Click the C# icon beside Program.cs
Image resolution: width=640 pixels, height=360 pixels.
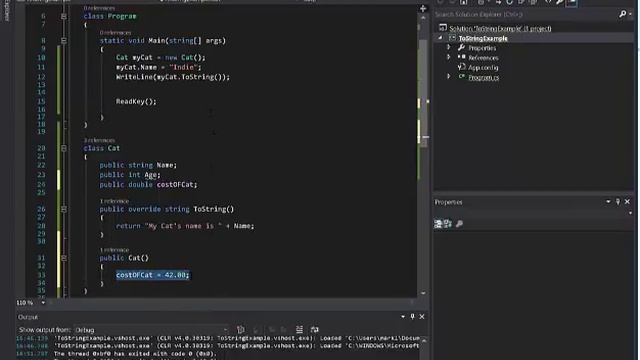[x=461, y=77]
